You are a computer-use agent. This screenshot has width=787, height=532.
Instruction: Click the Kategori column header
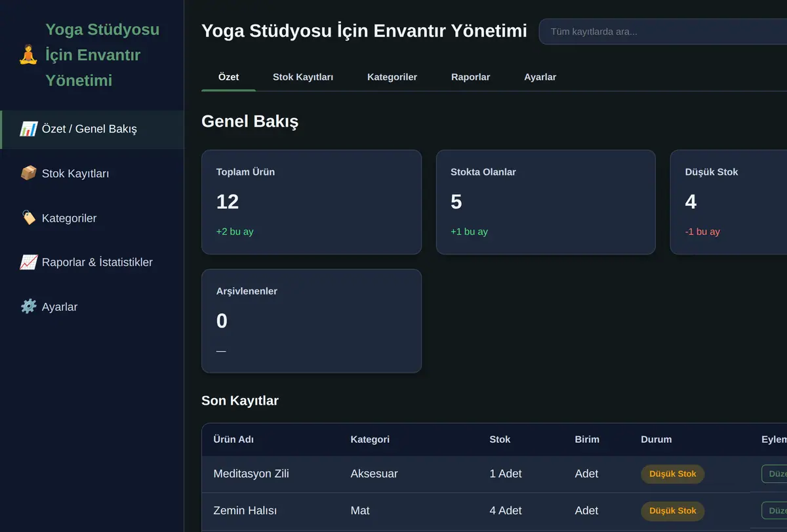coord(370,440)
